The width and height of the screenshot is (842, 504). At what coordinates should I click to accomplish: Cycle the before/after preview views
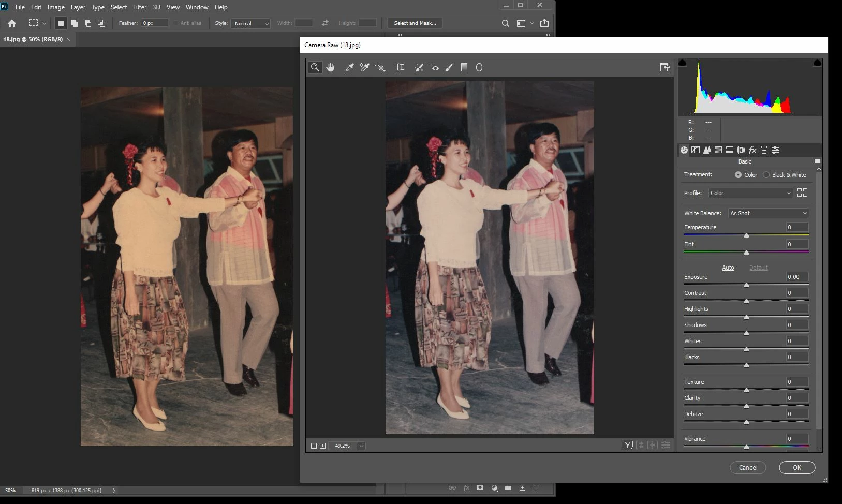point(628,445)
